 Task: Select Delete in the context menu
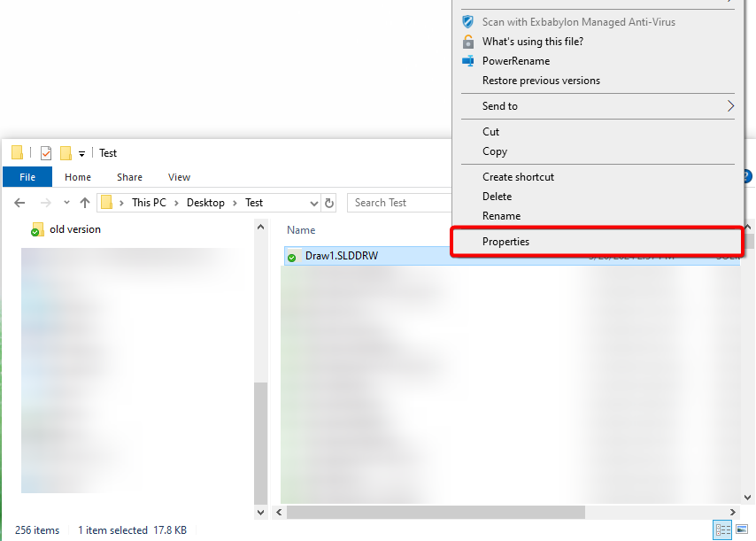pos(498,197)
